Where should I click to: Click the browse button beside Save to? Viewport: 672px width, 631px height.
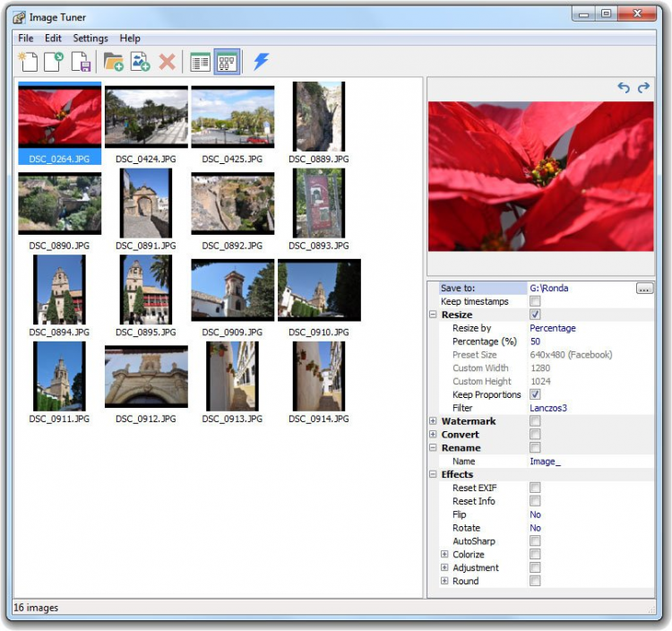(x=644, y=289)
